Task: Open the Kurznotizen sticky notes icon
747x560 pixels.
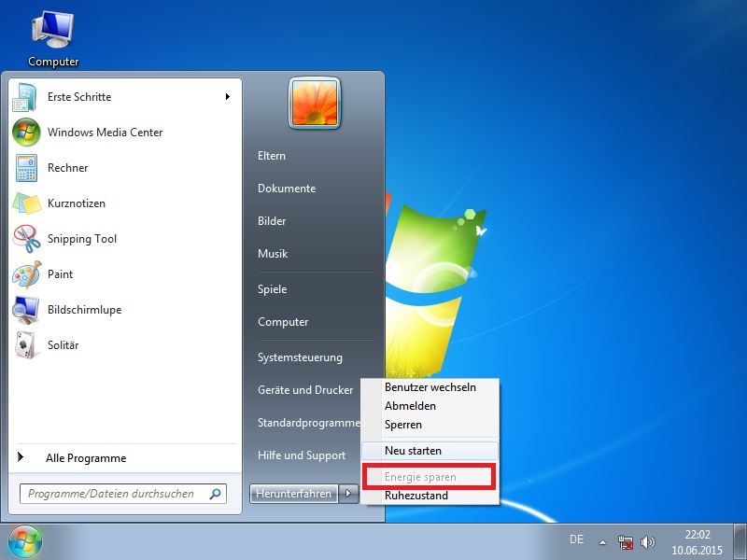Action: [x=27, y=203]
